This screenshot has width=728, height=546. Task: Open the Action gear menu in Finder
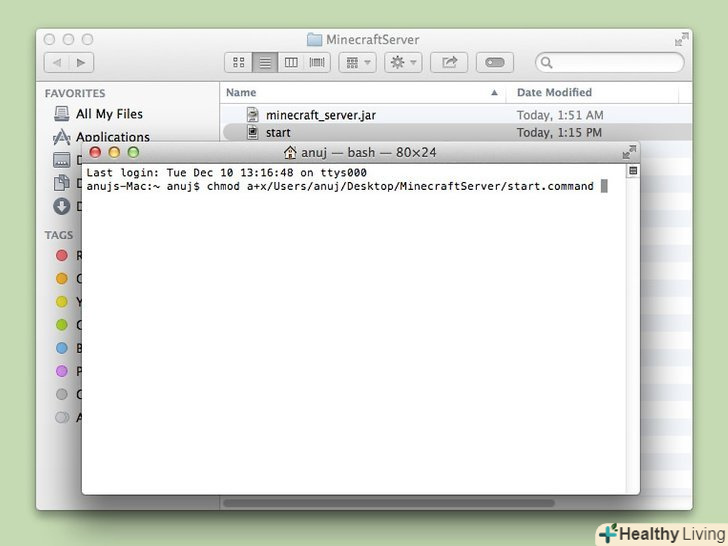click(403, 63)
